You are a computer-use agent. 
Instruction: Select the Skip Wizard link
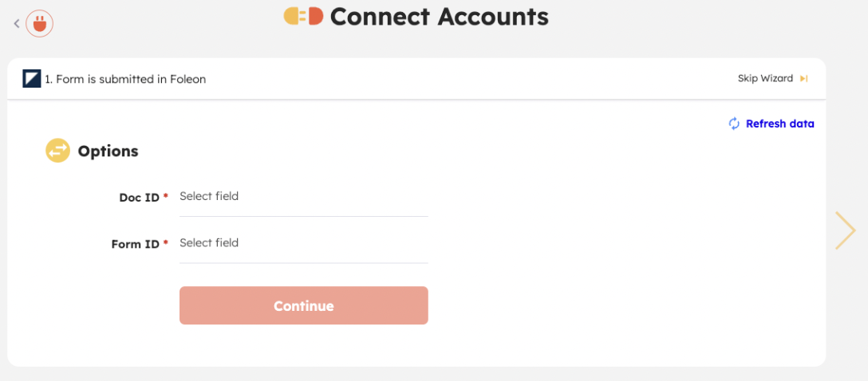(x=765, y=79)
